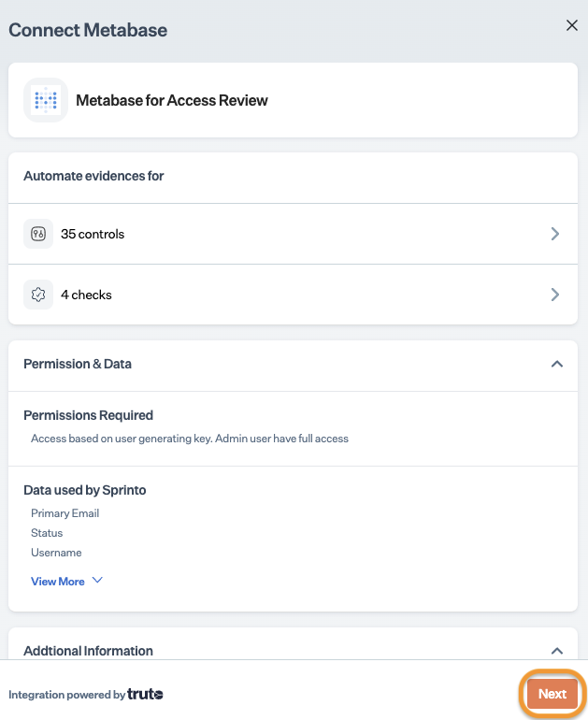Open the 4 checks chevron

point(555,295)
